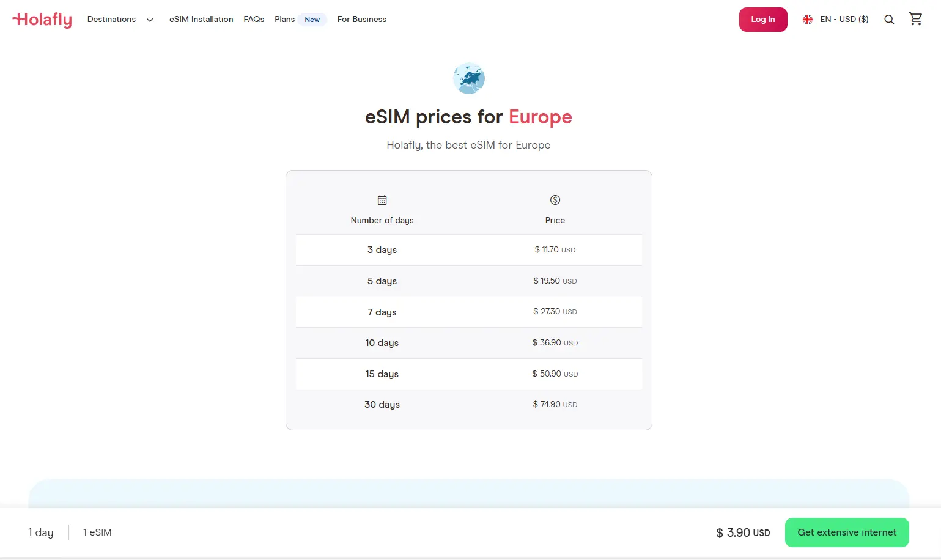
Task: Open the search function
Action: click(889, 19)
